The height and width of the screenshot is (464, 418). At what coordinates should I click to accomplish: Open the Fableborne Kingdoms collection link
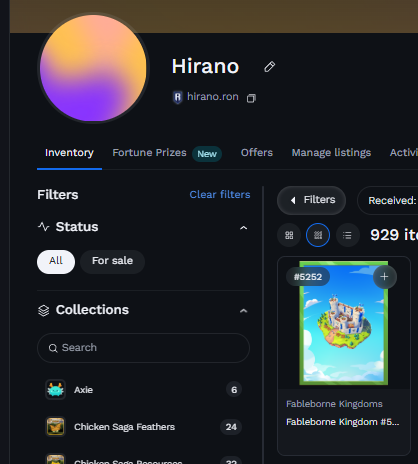(334, 404)
